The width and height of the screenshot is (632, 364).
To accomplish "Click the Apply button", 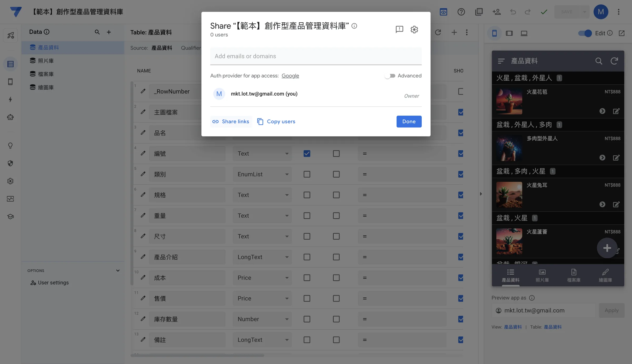I will (x=611, y=310).
